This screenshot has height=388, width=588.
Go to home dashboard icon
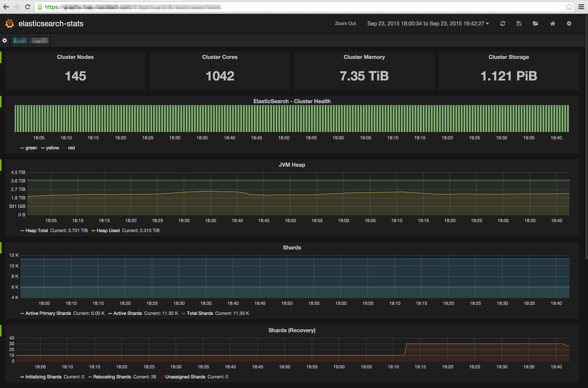[x=553, y=23]
